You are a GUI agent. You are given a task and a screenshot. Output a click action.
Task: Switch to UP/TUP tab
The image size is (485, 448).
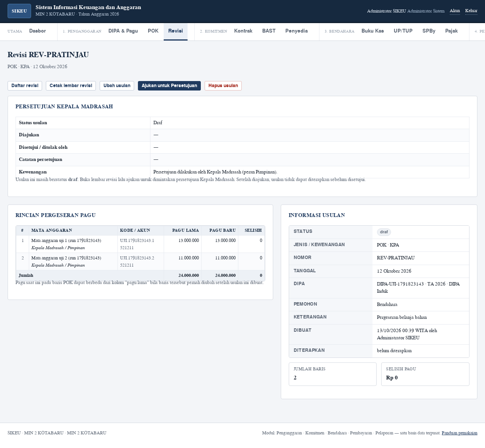tap(403, 31)
